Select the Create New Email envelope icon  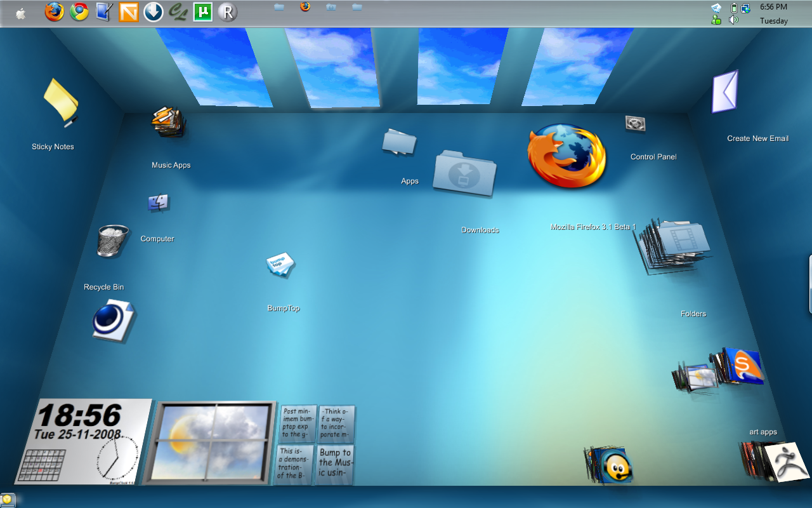[726, 92]
